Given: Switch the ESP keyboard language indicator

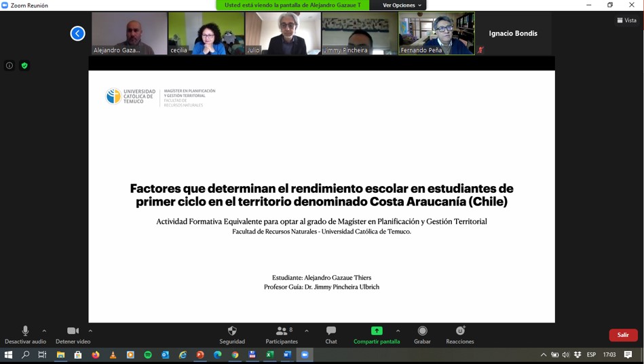Looking at the screenshot, I should 592,354.
